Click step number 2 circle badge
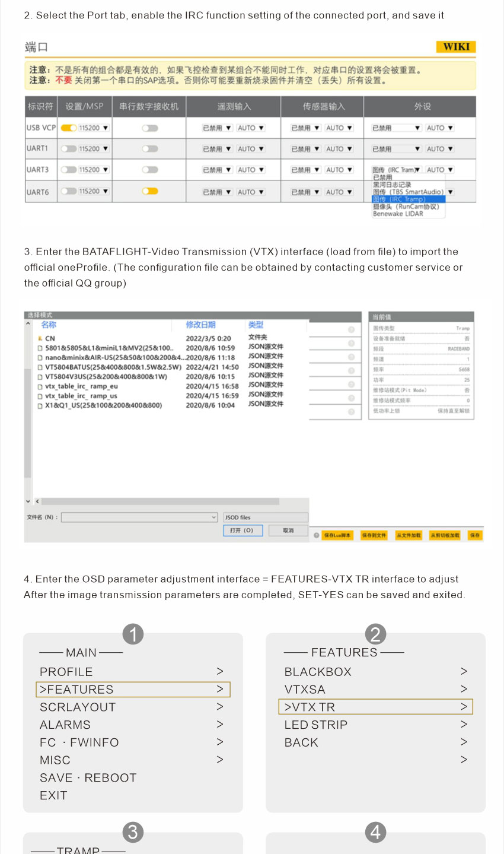The width and height of the screenshot is (504, 854). tap(375, 634)
